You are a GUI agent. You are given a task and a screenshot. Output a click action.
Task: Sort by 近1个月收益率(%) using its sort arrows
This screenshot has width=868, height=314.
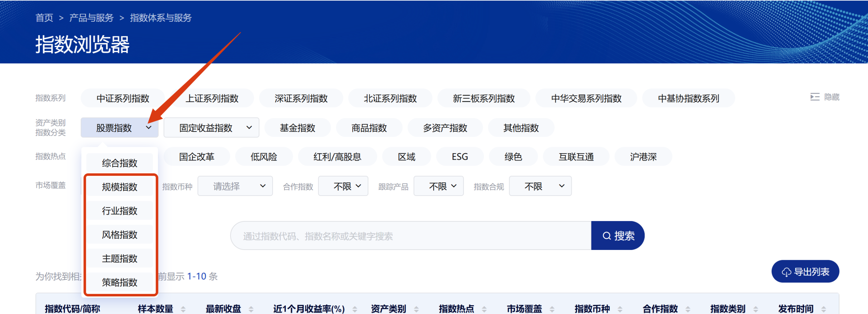pos(355,309)
